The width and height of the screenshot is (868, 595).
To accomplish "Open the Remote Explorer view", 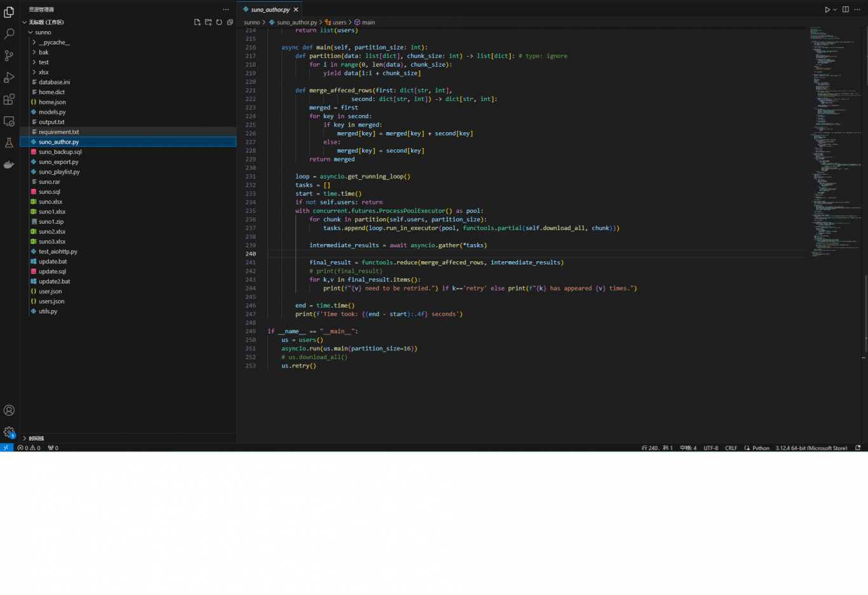I will pos(9,121).
